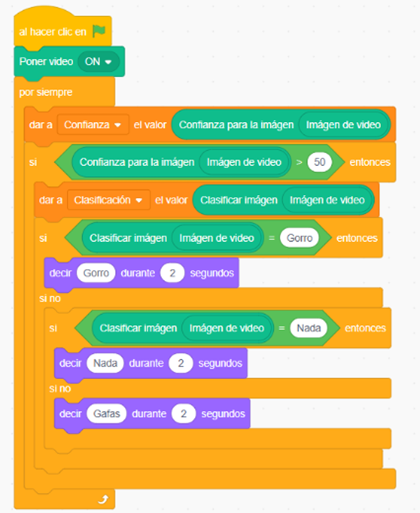Click the green flag icon in hat block
Viewport: 420px width, 513px height.
coord(99,31)
